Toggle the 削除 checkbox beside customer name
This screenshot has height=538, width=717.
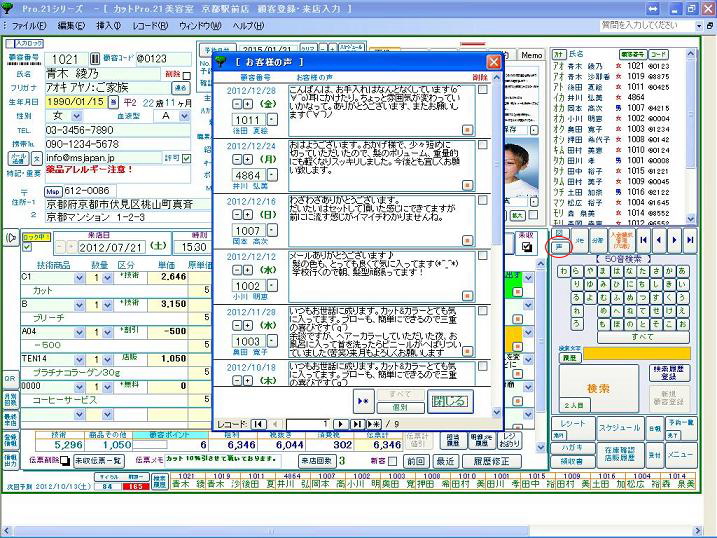click(186, 75)
